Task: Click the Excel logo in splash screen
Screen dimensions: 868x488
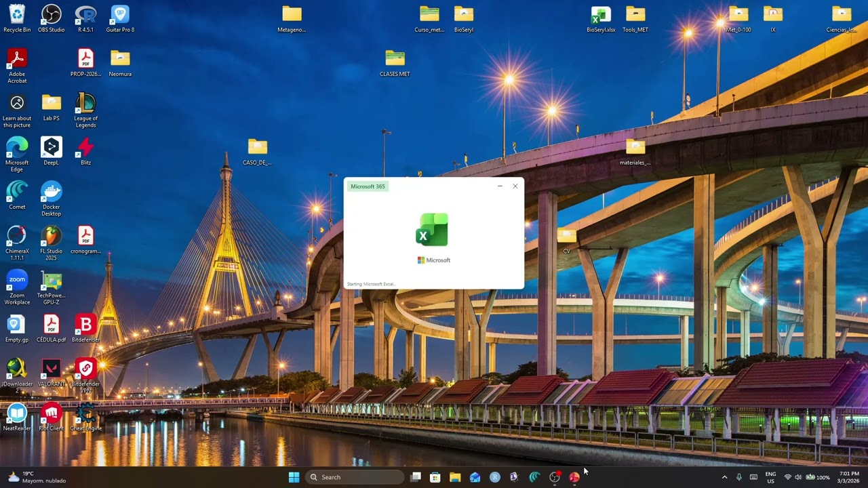Action: 433,230
